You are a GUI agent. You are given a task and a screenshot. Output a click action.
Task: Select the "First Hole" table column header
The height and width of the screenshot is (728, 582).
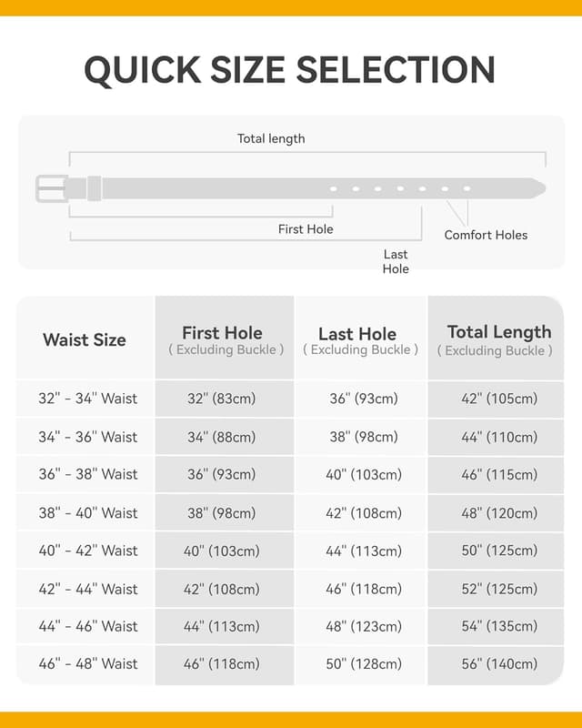click(223, 339)
